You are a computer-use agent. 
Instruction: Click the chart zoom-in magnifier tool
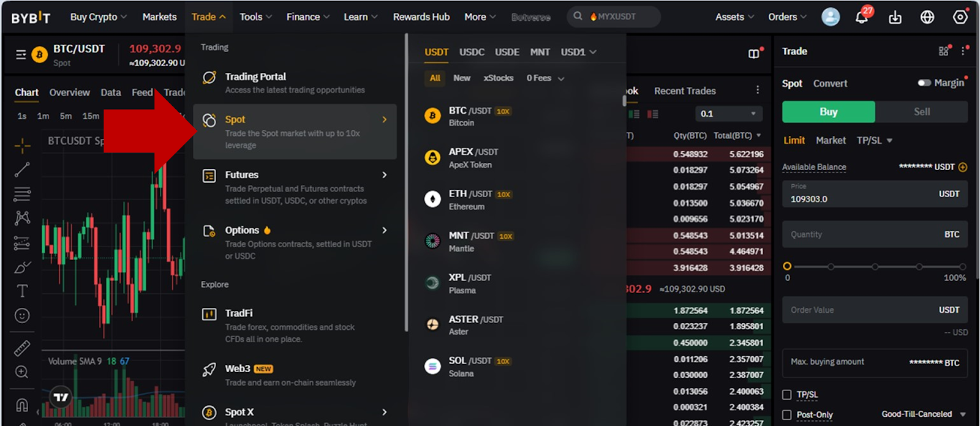tap(22, 372)
